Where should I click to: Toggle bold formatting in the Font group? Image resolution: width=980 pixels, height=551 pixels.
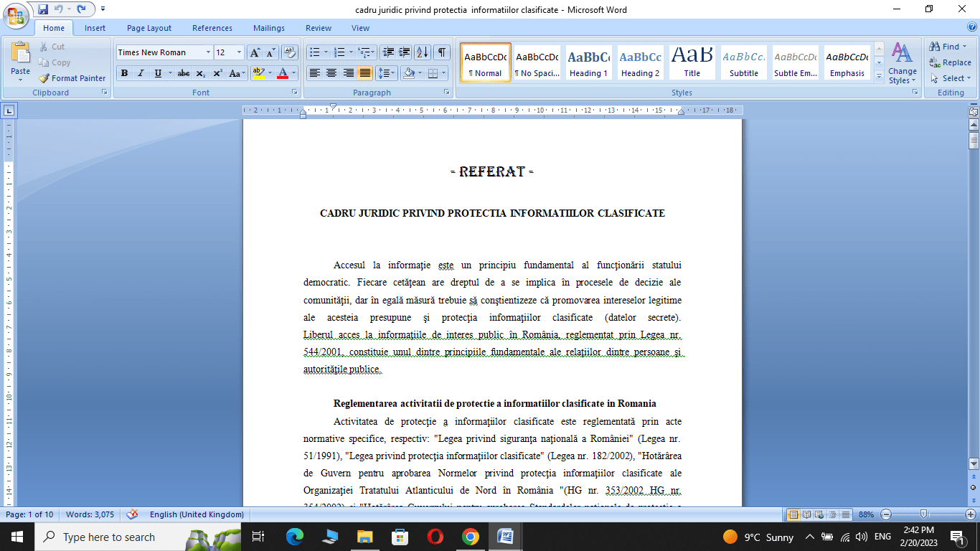tap(123, 73)
